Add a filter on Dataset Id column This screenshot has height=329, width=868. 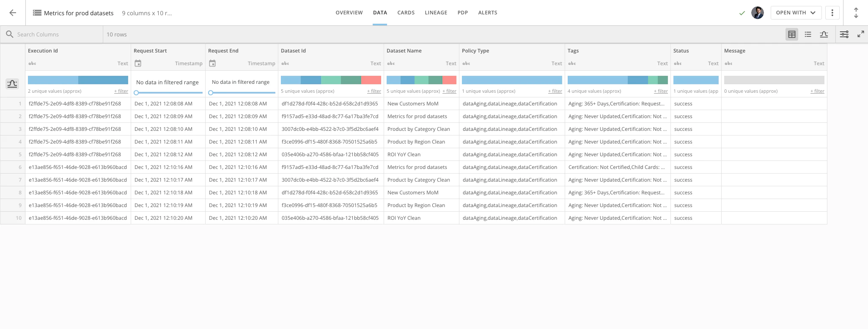click(374, 91)
